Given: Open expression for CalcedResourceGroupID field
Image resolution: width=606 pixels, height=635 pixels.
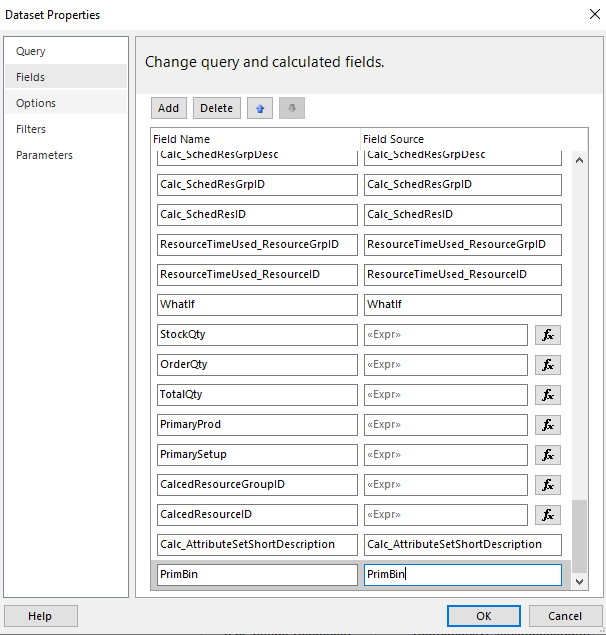Looking at the screenshot, I should (x=548, y=485).
